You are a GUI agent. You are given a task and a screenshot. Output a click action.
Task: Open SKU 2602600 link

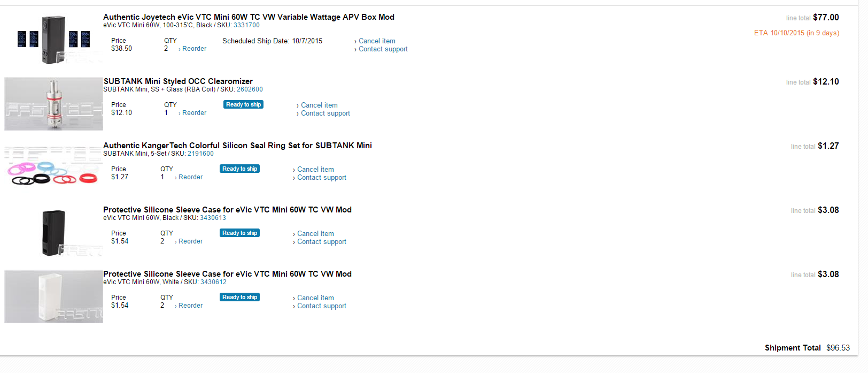pos(250,89)
